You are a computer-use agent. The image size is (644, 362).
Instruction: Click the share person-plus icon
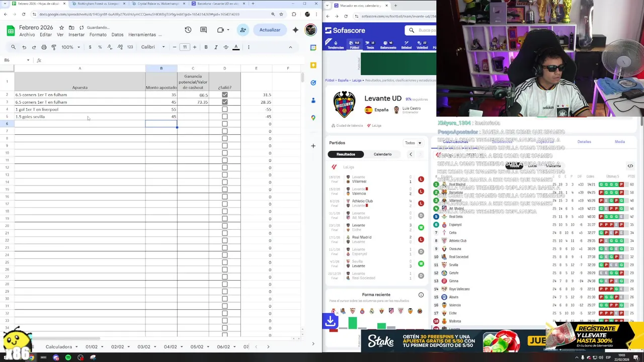coord(243,30)
